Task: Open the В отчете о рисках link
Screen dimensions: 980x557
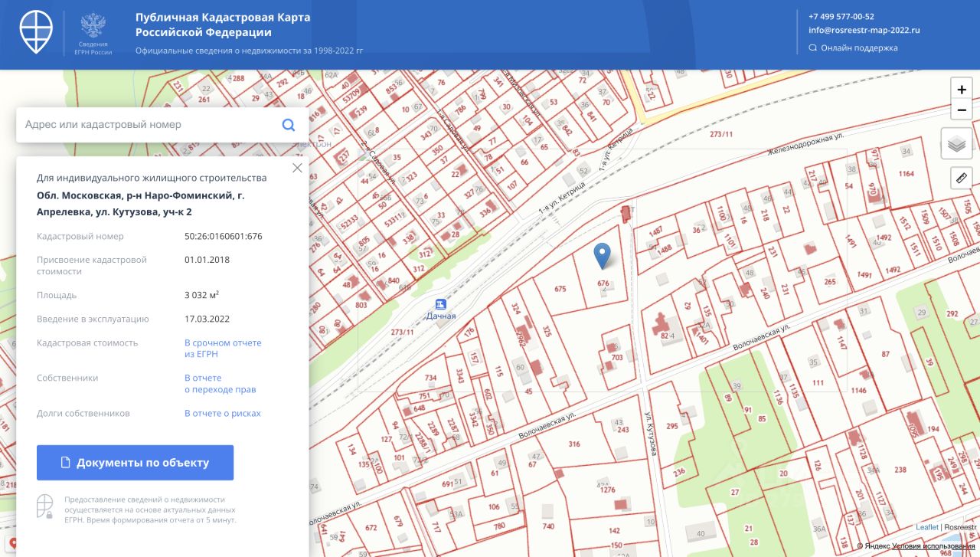Action: [223, 414]
